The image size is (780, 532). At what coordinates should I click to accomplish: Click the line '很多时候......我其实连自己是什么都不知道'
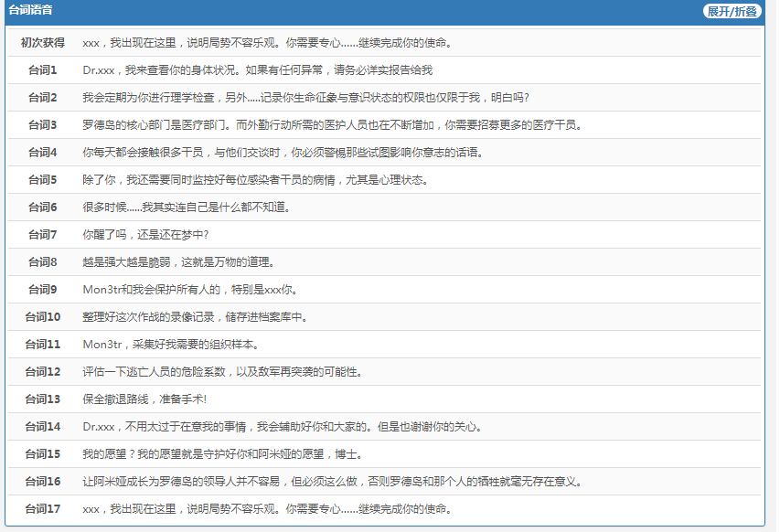click(186, 207)
